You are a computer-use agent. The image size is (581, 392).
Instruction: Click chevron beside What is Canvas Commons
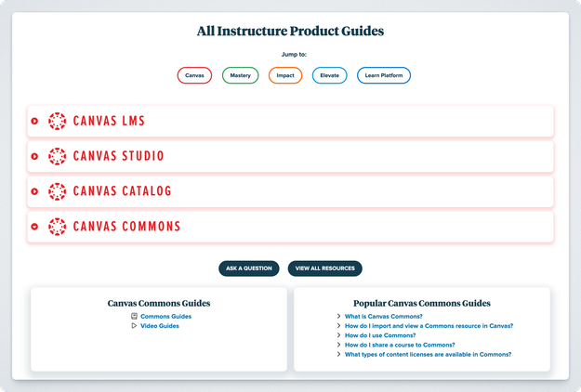(x=338, y=317)
